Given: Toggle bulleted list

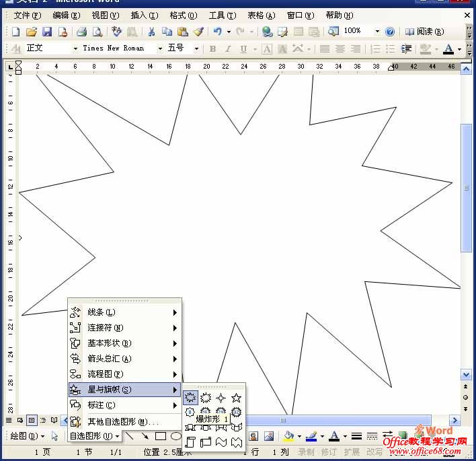Looking at the screenshot, I should (391, 48).
